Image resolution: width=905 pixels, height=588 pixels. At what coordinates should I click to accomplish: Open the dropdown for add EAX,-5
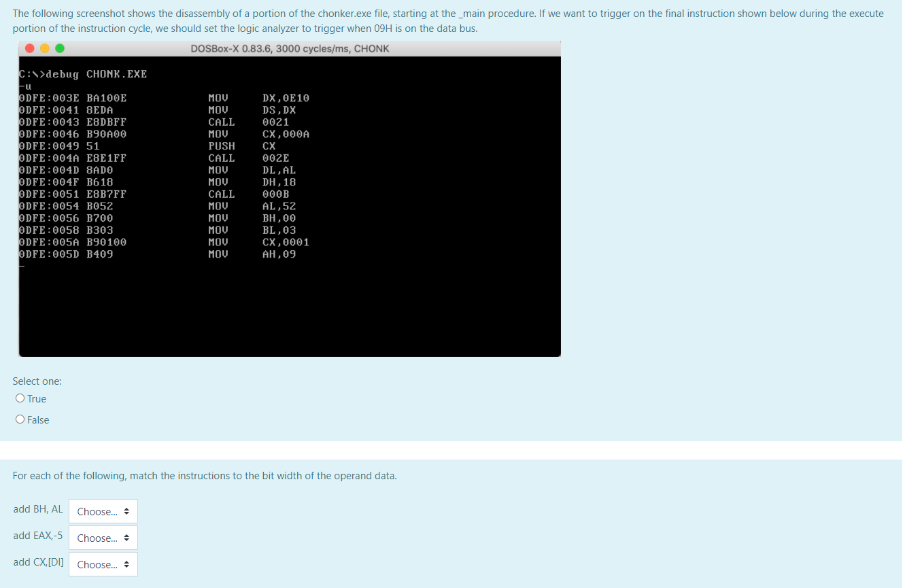[103, 537]
